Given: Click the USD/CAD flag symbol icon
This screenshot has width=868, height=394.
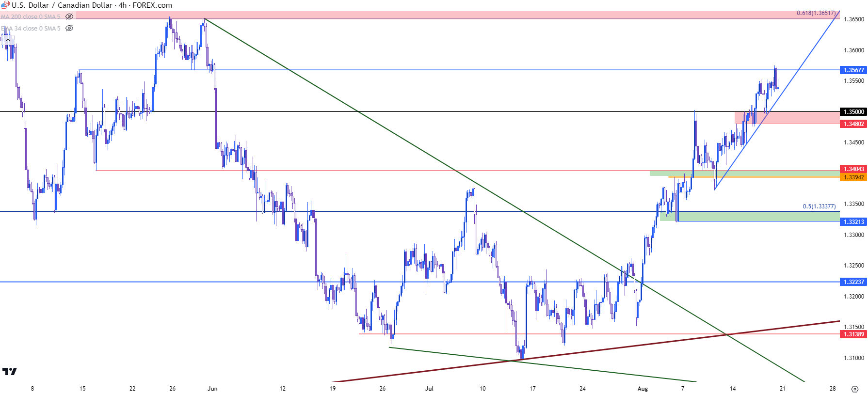Looking at the screenshot, I should (5, 5).
